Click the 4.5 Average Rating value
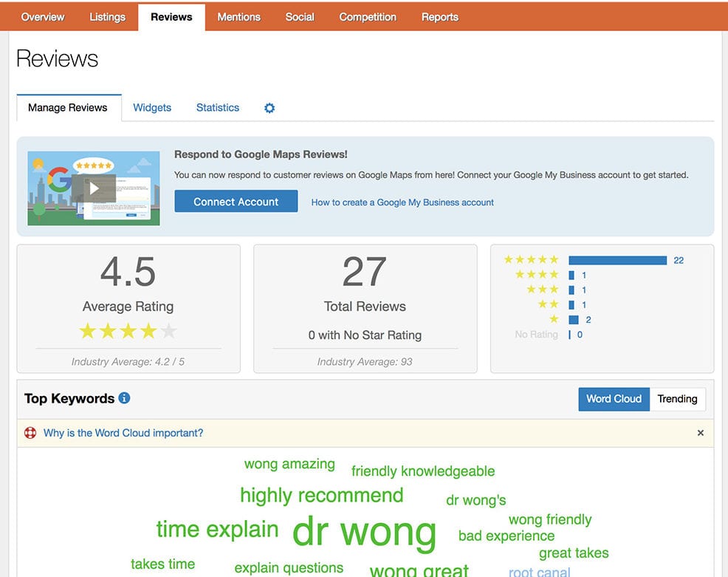This screenshot has width=728, height=577. tap(128, 272)
